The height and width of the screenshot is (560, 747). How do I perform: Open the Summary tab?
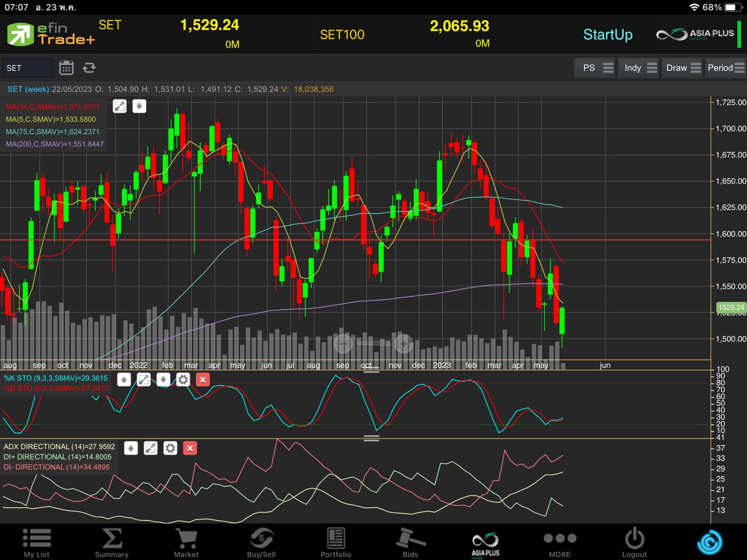[112, 542]
